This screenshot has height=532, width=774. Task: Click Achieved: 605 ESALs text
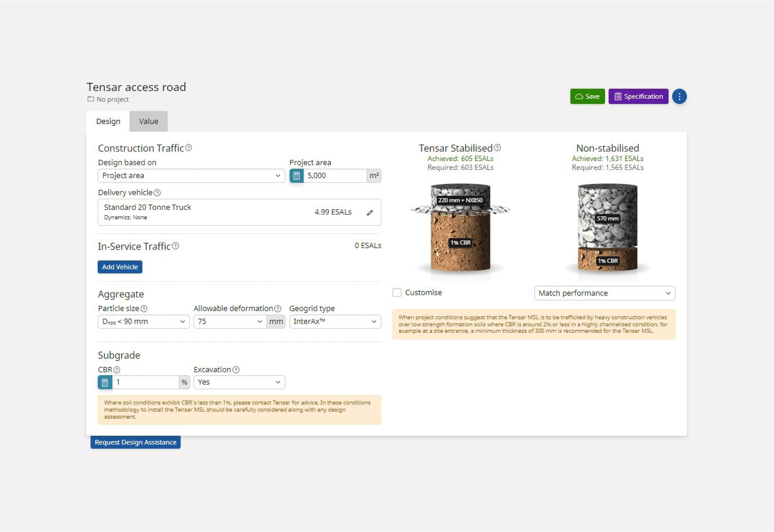(x=460, y=159)
